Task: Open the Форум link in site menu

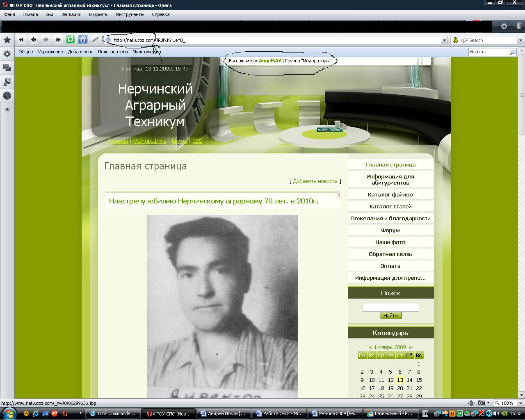Action: 390,230
